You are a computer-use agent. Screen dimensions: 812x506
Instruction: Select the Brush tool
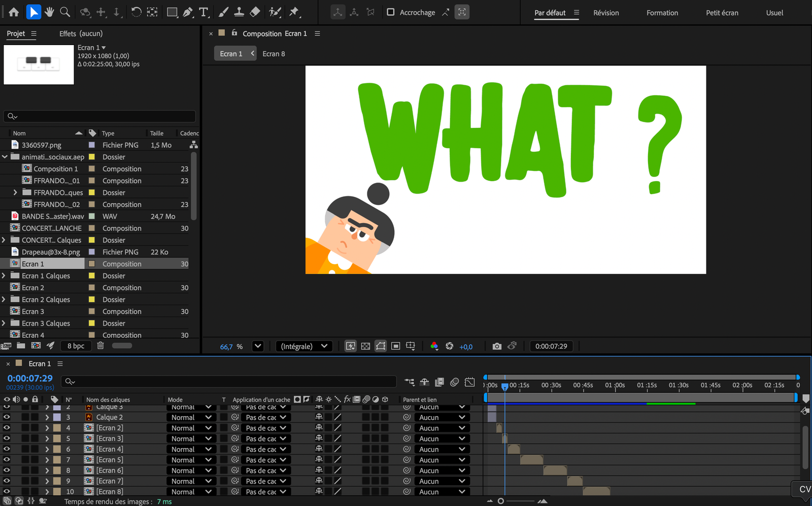click(223, 12)
